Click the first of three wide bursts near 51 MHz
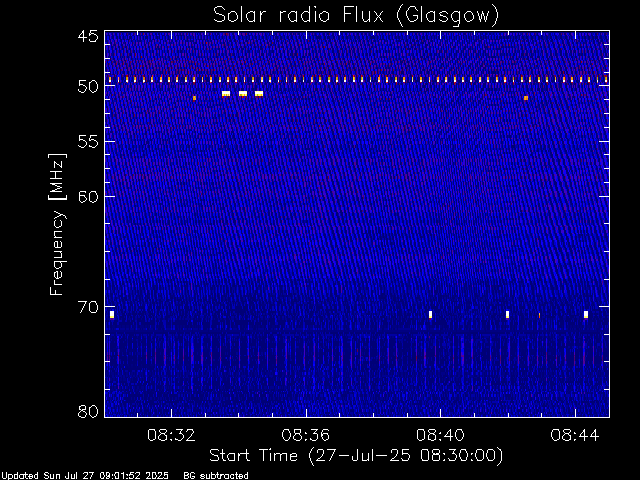Image resolution: width=640 pixels, height=480 pixels. coord(226,94)
